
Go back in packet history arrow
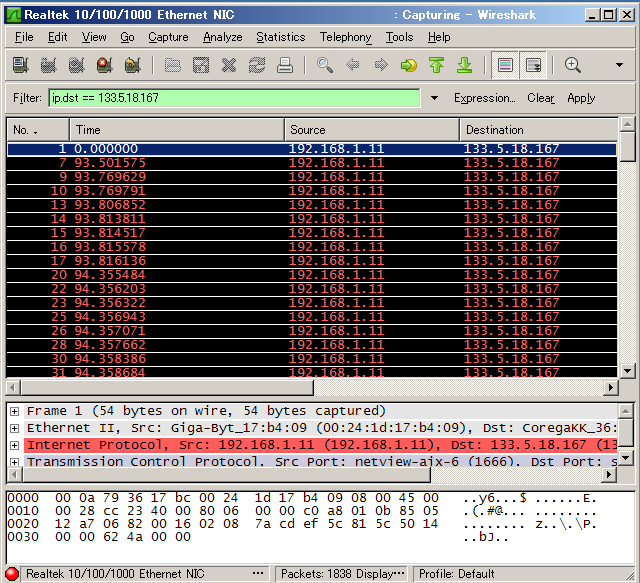pos(353,65)
